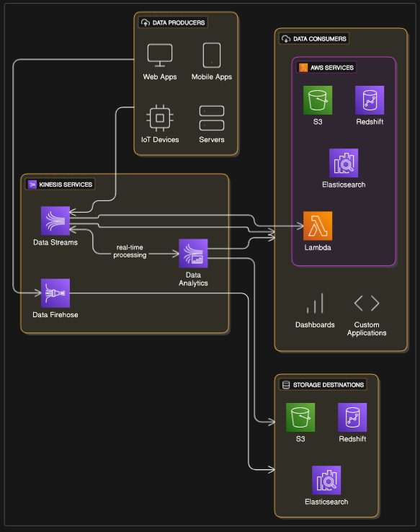The height and width of the screenshot is (532, 420).
Task: Select the 'IoT Devices' label text
Action: coord(160,139)
